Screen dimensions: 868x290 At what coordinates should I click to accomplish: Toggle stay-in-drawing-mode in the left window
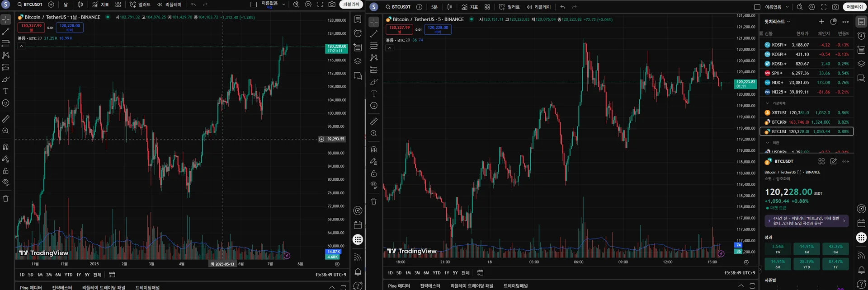pos(6,159)
